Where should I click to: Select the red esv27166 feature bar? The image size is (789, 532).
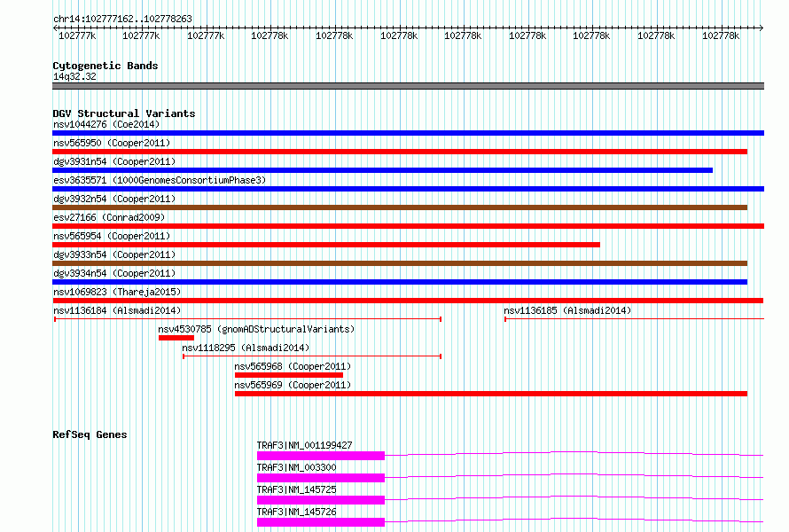click(408, 226)
